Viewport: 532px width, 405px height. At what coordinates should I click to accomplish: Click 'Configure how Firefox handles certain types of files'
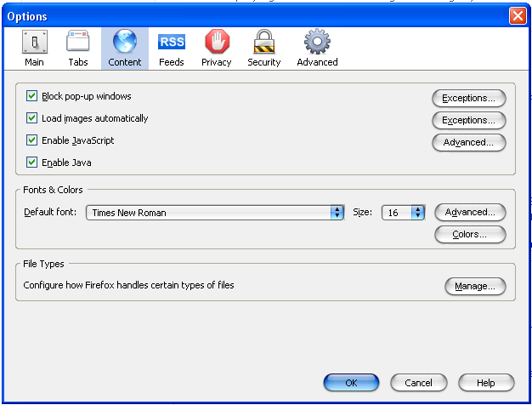point(128,285)
